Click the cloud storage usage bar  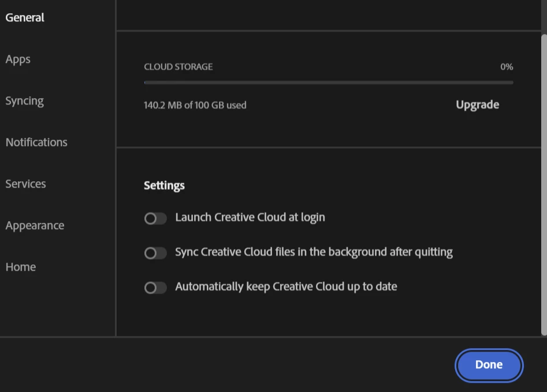(x=329, y=83)
